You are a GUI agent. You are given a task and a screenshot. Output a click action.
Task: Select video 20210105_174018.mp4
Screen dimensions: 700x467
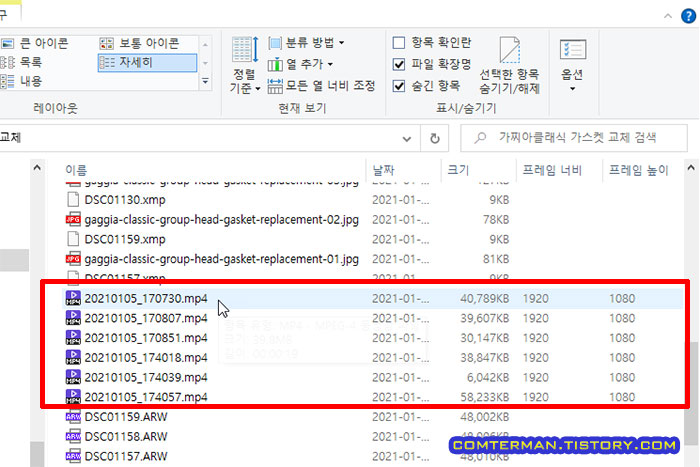click(146, 358)
